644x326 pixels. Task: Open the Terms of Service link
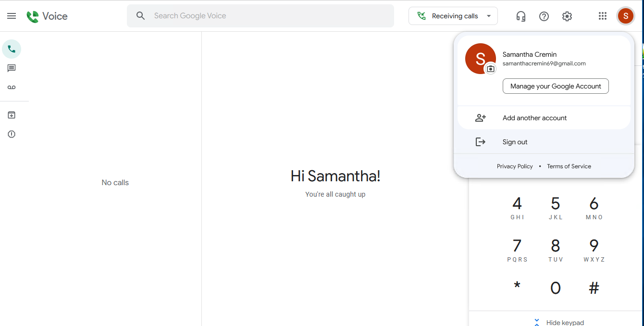[x=569, y=166]
